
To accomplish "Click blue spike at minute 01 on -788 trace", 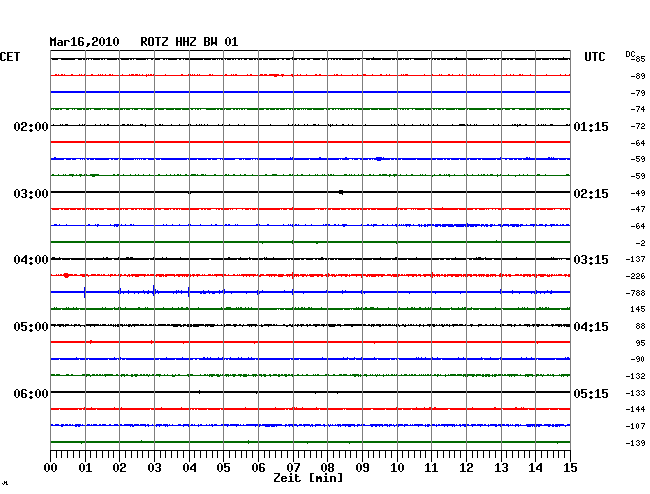I will coord(85,292).
